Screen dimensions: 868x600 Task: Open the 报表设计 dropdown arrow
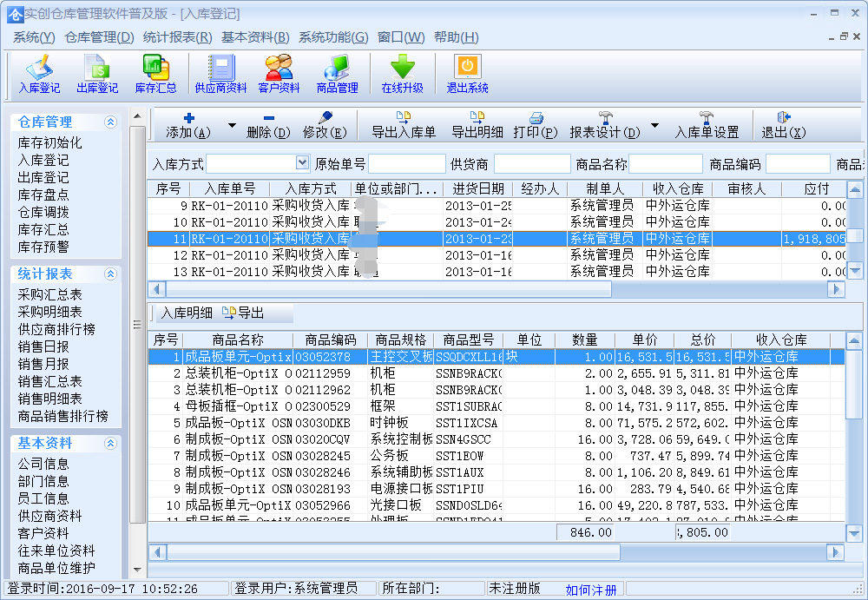(x=654, y=126)
